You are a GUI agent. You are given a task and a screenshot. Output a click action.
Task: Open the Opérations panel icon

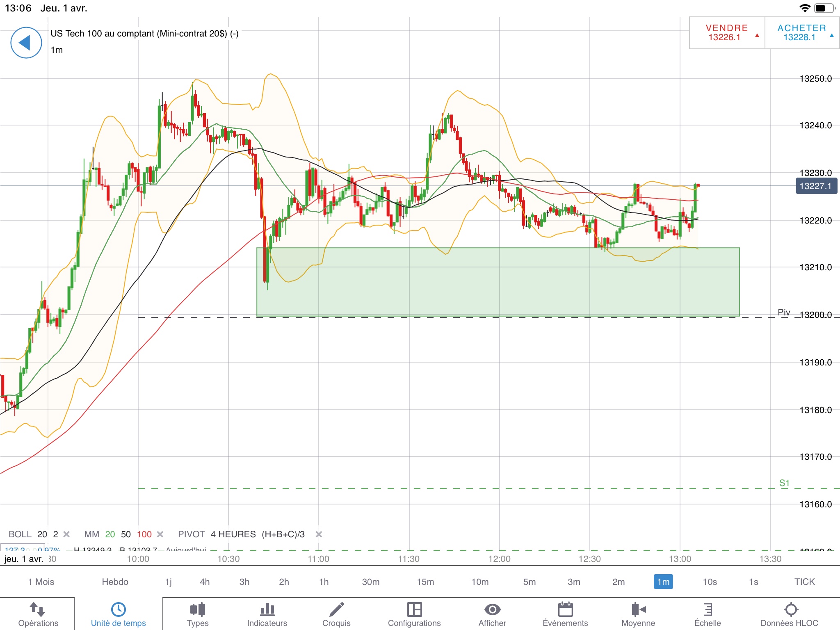[x=38, y=610]
